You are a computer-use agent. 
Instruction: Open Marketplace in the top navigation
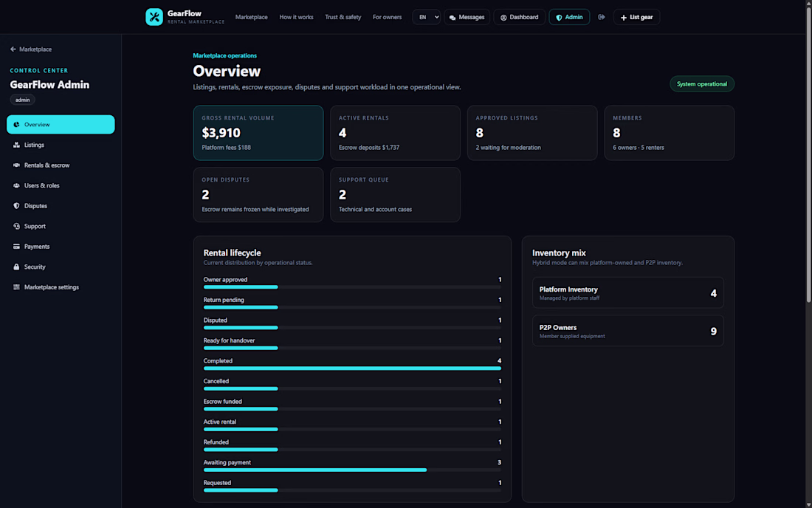251,17
